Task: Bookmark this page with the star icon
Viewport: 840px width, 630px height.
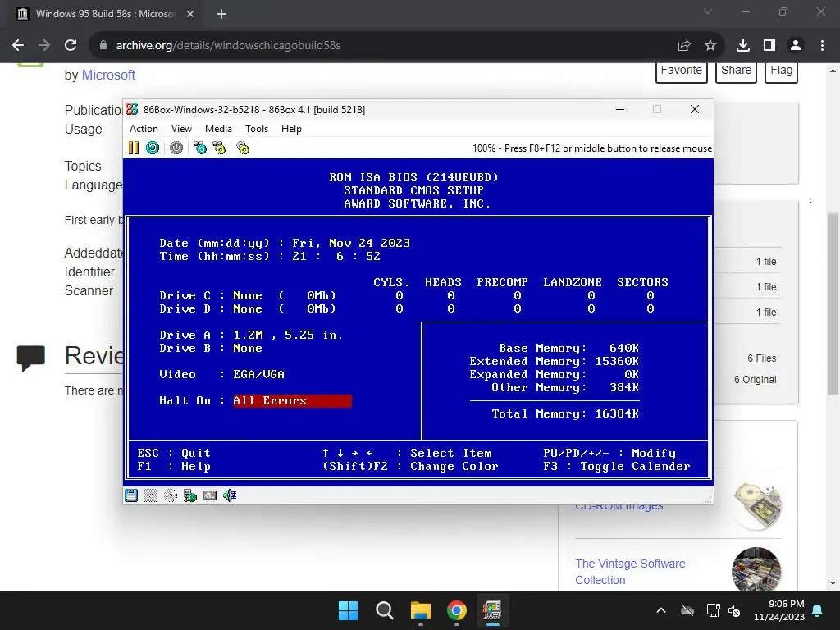Action: 710,46
